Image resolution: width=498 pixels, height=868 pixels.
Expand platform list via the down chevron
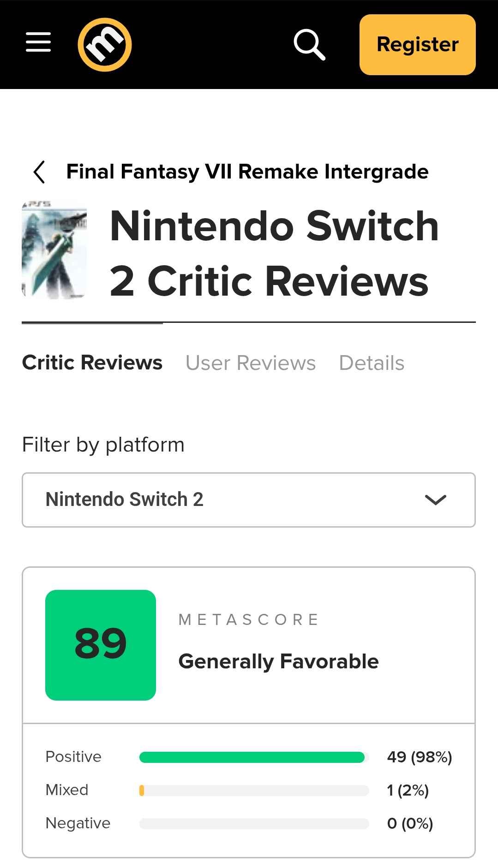coord(435,500)
